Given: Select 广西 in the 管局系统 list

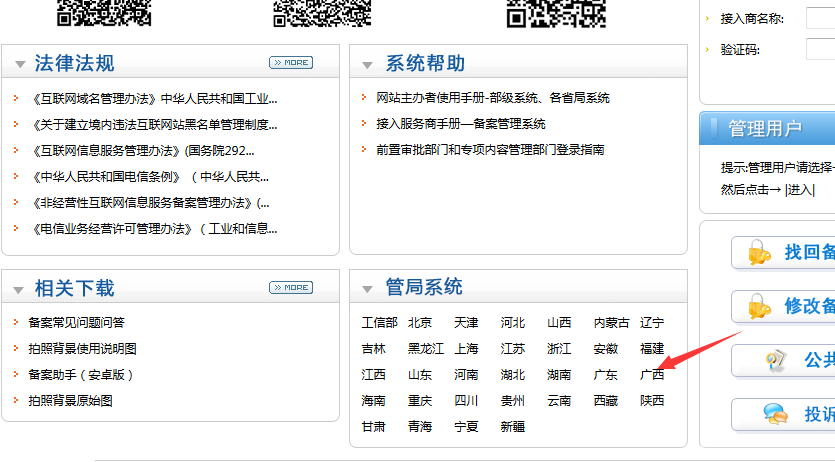Looking at the screenshot, I should [652, 375].
